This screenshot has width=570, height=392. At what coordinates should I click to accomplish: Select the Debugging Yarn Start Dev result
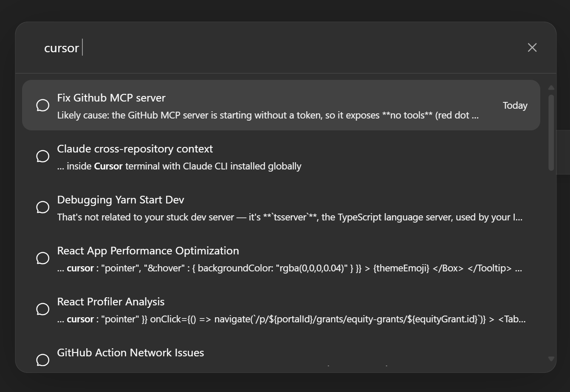coord(121,200)
